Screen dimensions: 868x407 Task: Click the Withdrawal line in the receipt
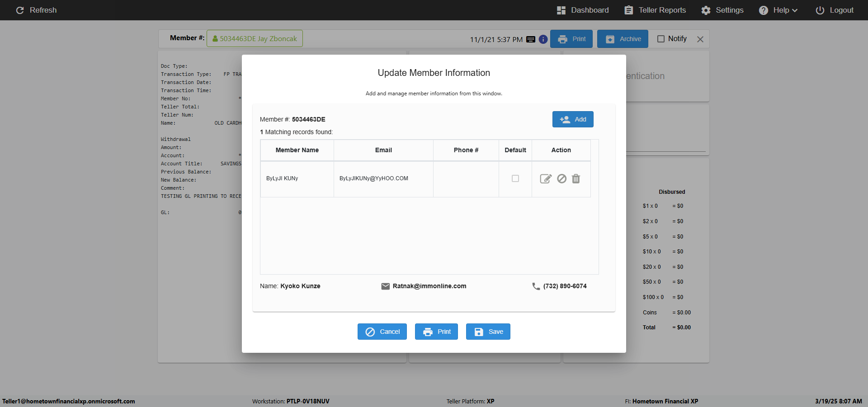[x=176, y=139]
